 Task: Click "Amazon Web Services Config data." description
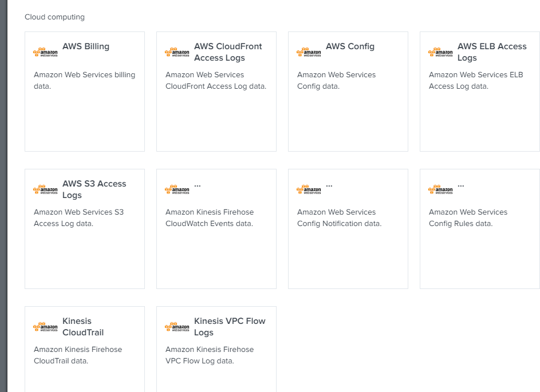[337, 81]
